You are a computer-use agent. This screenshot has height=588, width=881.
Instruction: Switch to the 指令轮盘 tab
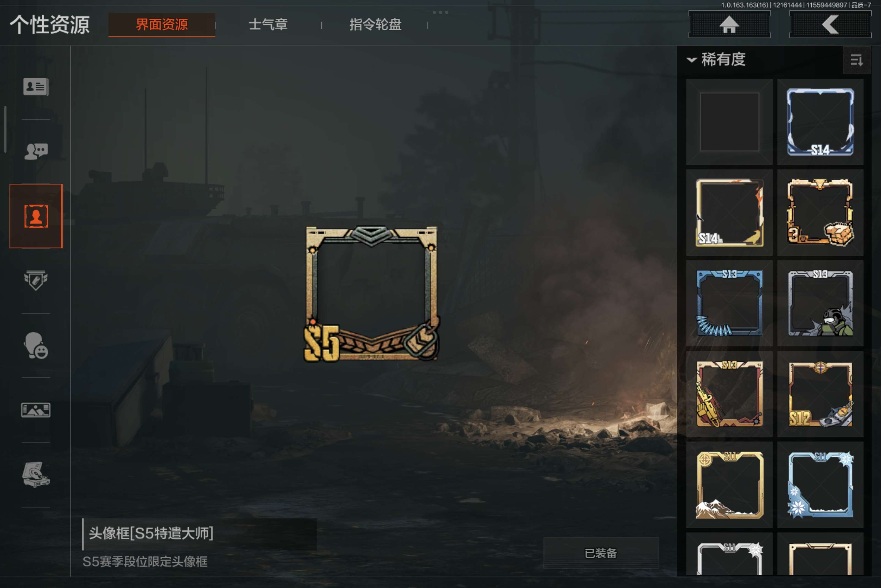pyautogui.click(x=376, y=25)
